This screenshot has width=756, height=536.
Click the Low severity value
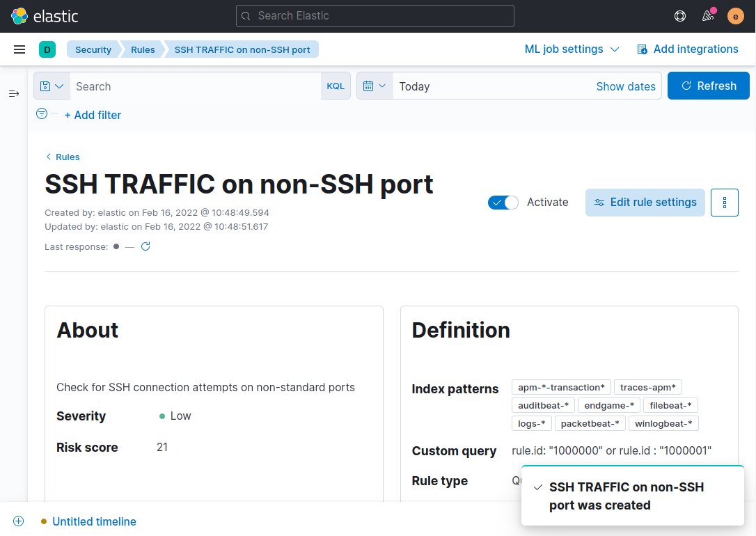coord(180,416)
